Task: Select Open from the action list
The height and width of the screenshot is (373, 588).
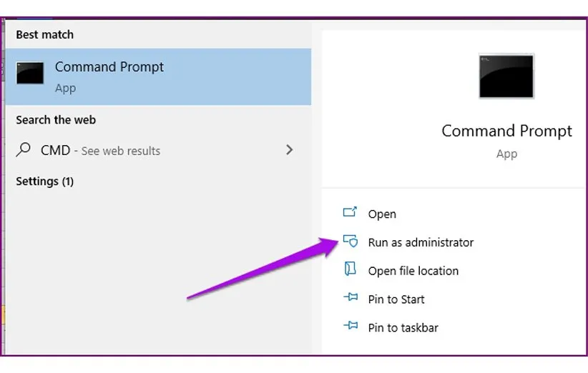Action: (x=382, y=214)
